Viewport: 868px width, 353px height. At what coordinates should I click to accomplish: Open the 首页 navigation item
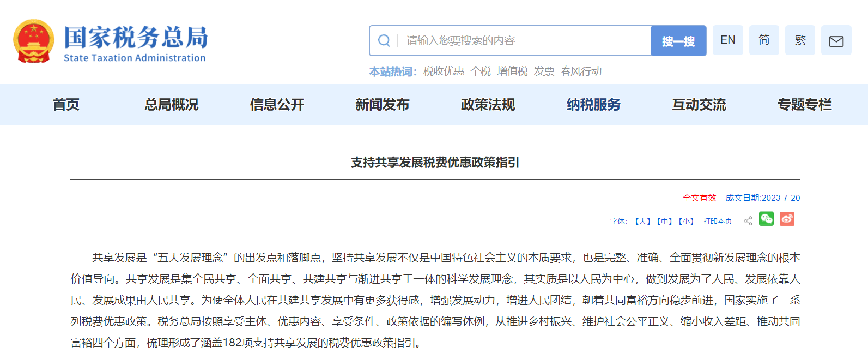click(x=66, y=105)
